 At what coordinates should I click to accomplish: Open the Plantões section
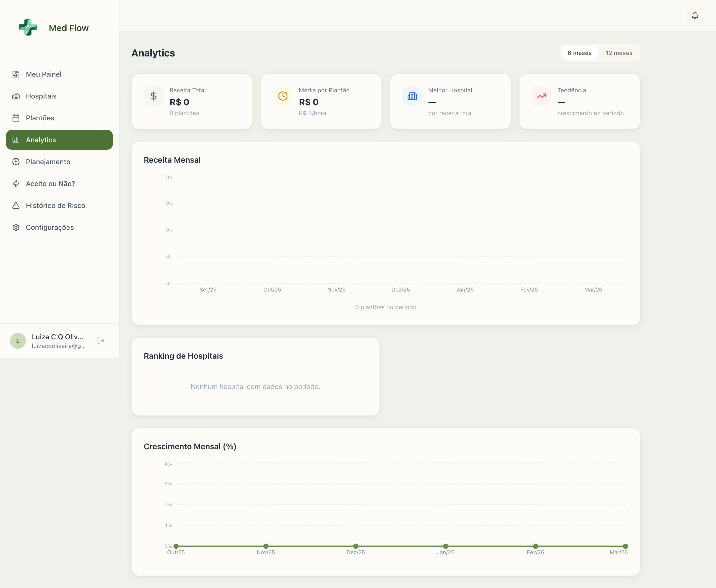[x=40, y=118]
